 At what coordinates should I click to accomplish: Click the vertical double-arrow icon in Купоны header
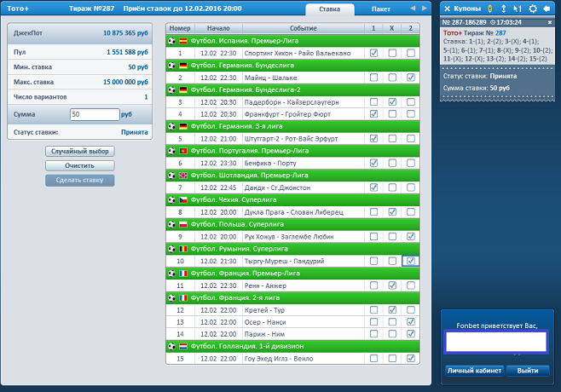click(x=503, y=9)
